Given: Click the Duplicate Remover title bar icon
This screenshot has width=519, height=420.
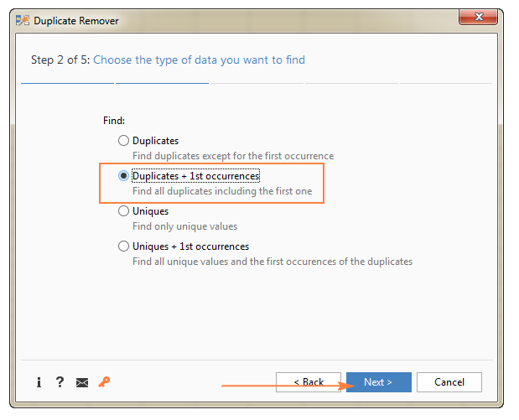Looking at the screenshot, I should click(22, 20).
